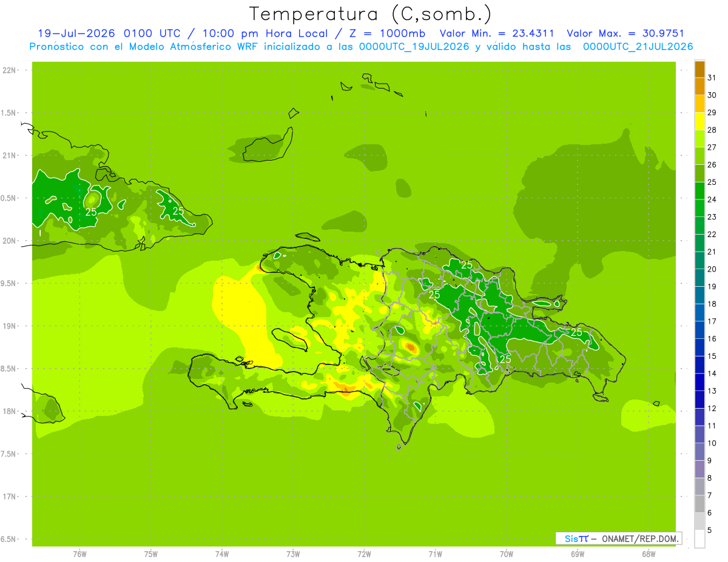Click the title 'Temperatura (C,somb.)'
728x562 pixels.
coord(371,14)
